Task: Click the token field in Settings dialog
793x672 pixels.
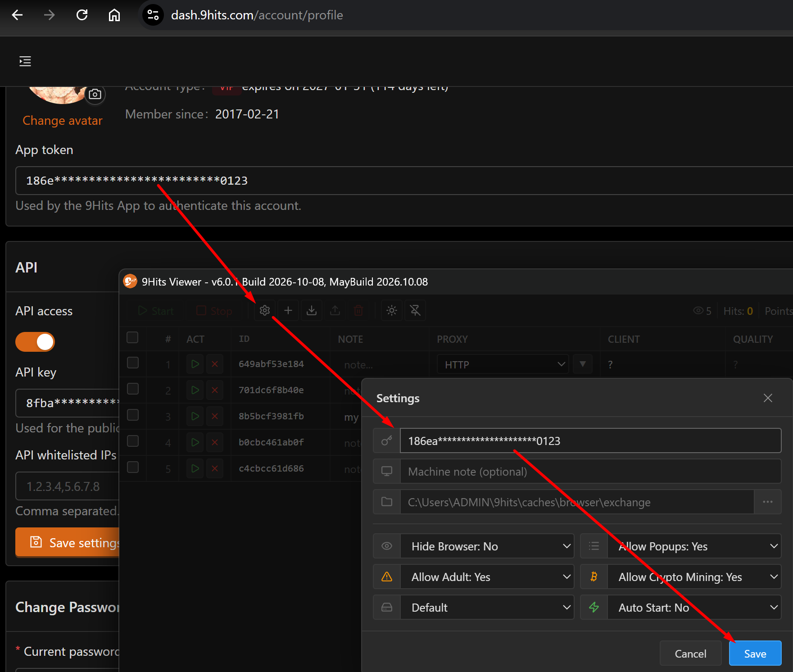Action: [x=590, y=440]
